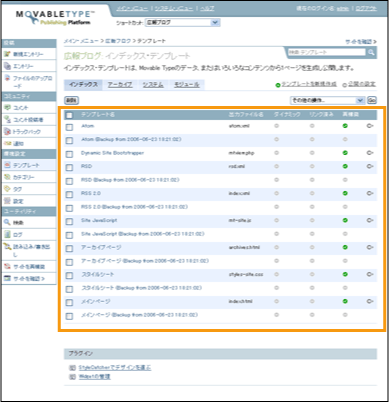Click the admin username link
This screenshot has height=402, width=389.
[x=343, y=9]
